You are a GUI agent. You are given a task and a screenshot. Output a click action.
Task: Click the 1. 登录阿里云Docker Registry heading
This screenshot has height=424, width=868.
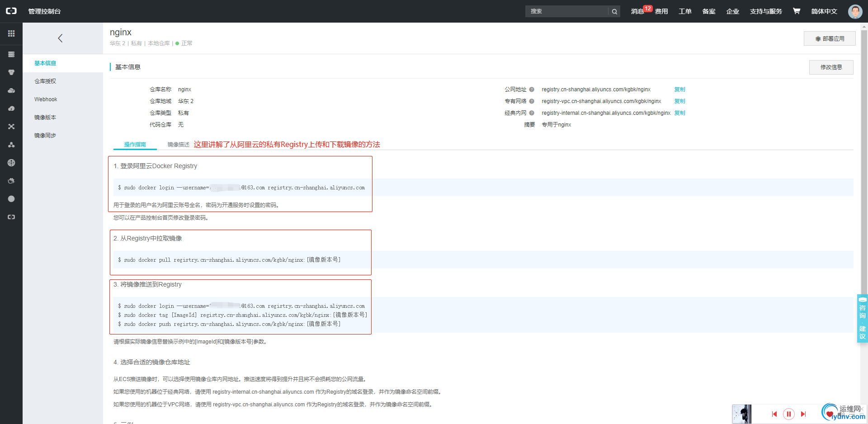[156, 166]
